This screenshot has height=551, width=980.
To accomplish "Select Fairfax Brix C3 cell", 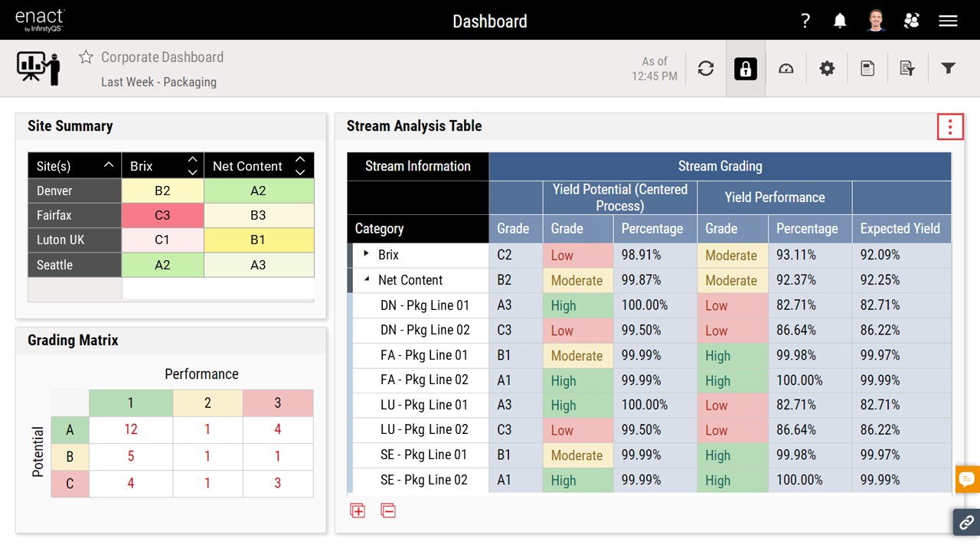I will pos(162,215).
